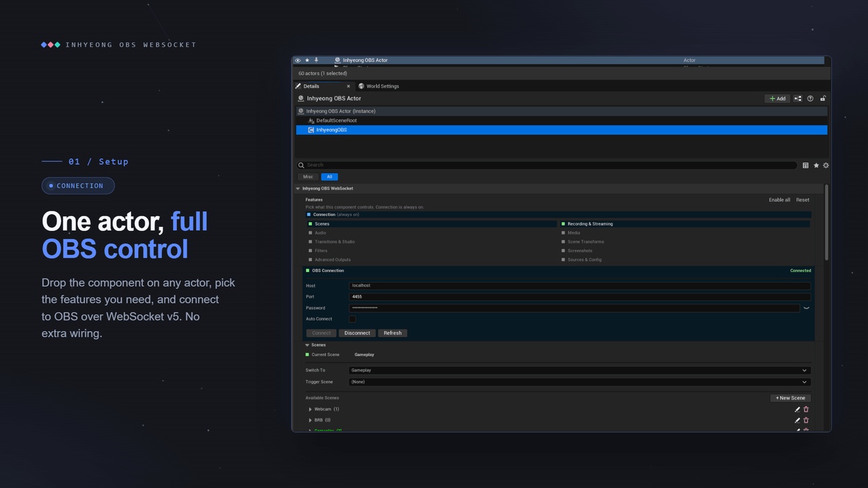Click the Add component button
This screenshot has height=488, width=868.
pyautogui.click(x=778, y=98)
